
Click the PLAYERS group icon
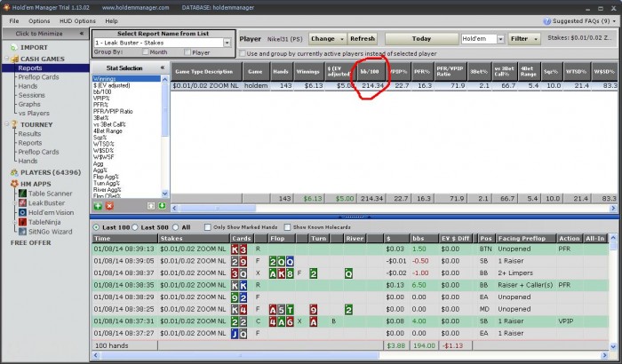14,172
